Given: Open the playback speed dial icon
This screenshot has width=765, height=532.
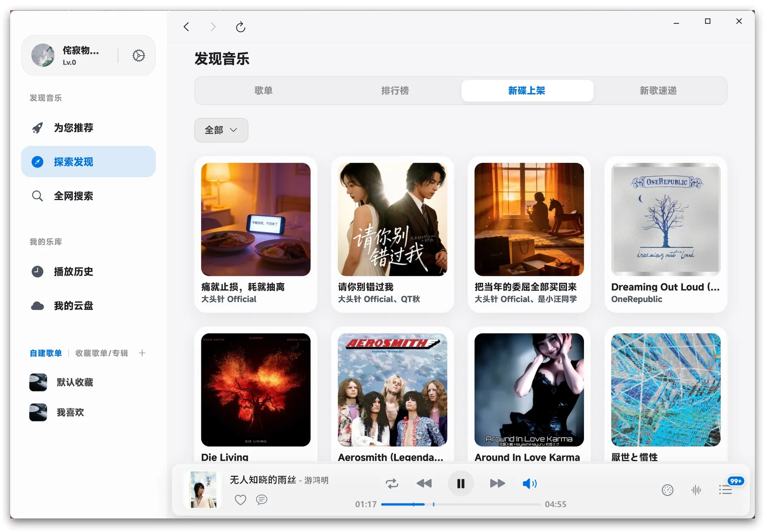Looking at the screenshot, I should 667,490.
